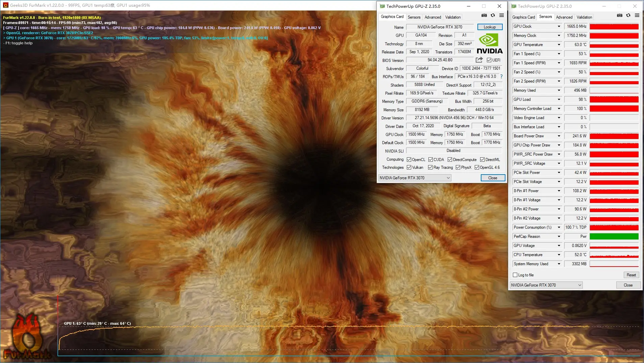
Task: Open Memory Used sensor dropdown
Action: pos(559,90)
